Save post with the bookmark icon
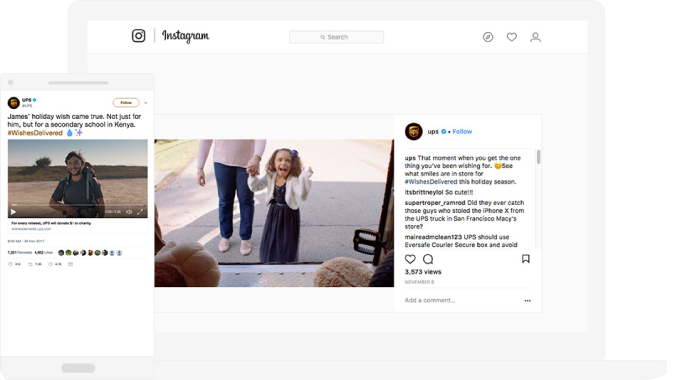 coord(526,259)
